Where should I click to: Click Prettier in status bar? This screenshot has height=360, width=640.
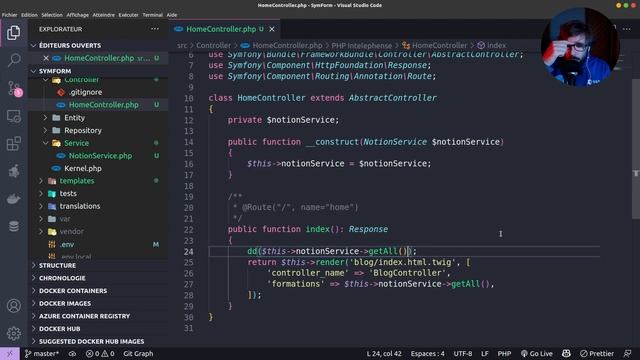(597, 353)
